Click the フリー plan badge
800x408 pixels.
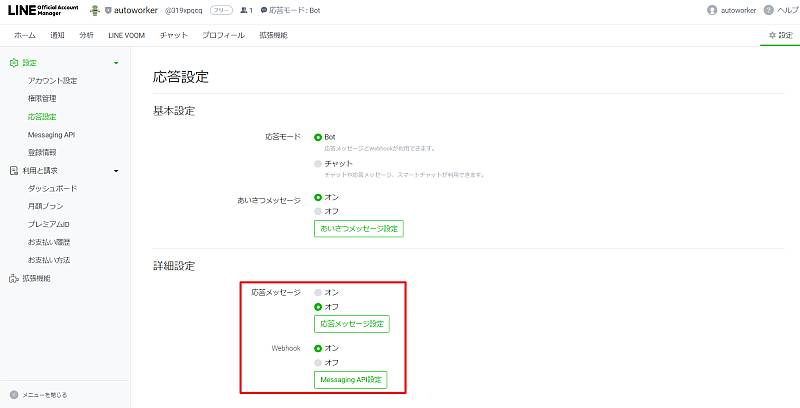[221, 10]
